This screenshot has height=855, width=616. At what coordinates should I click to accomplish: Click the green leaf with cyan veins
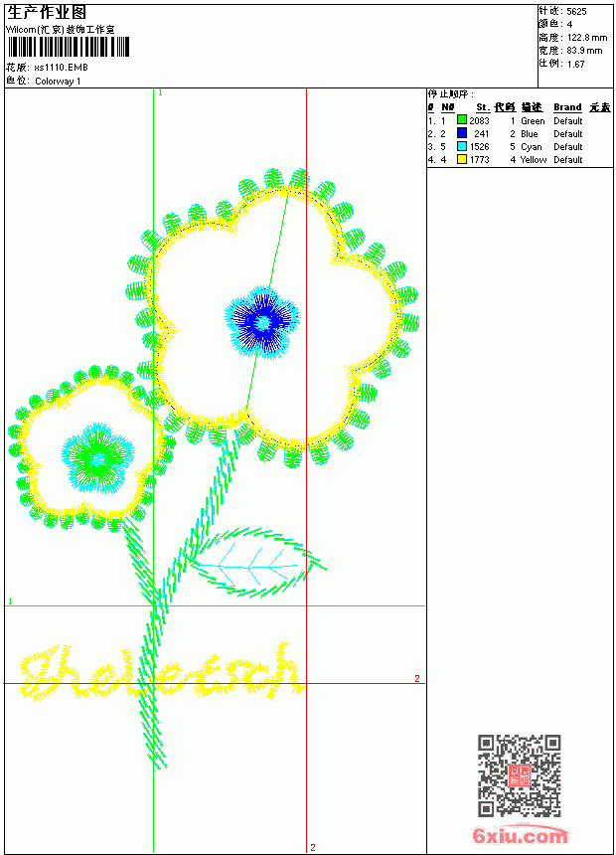[255, 563]
